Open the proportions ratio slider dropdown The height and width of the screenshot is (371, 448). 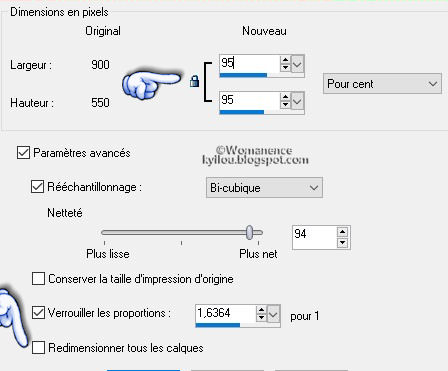(273, 314)
